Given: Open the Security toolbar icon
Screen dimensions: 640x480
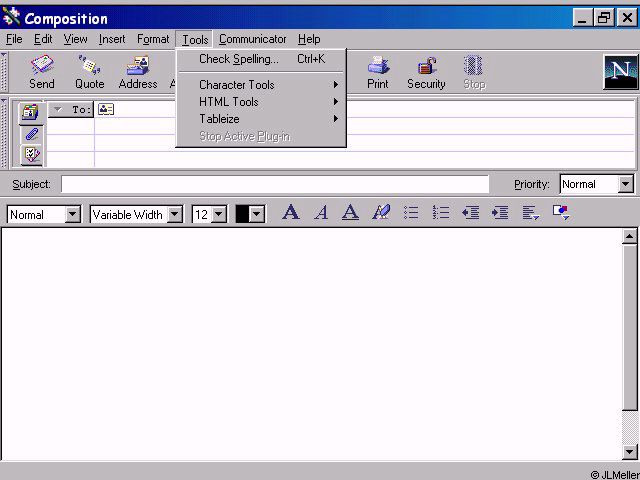Looking at the screenshot, I should tap(426, 72).
